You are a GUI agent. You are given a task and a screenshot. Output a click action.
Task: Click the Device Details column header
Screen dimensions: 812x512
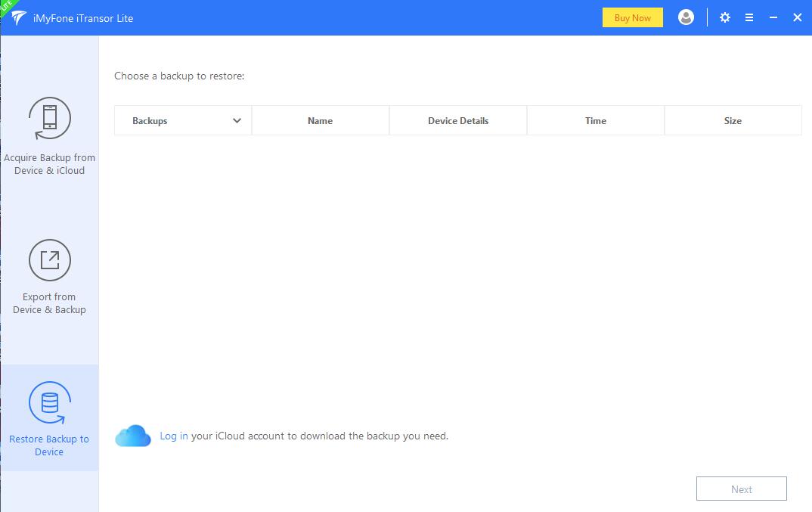[x=457, y=120]
